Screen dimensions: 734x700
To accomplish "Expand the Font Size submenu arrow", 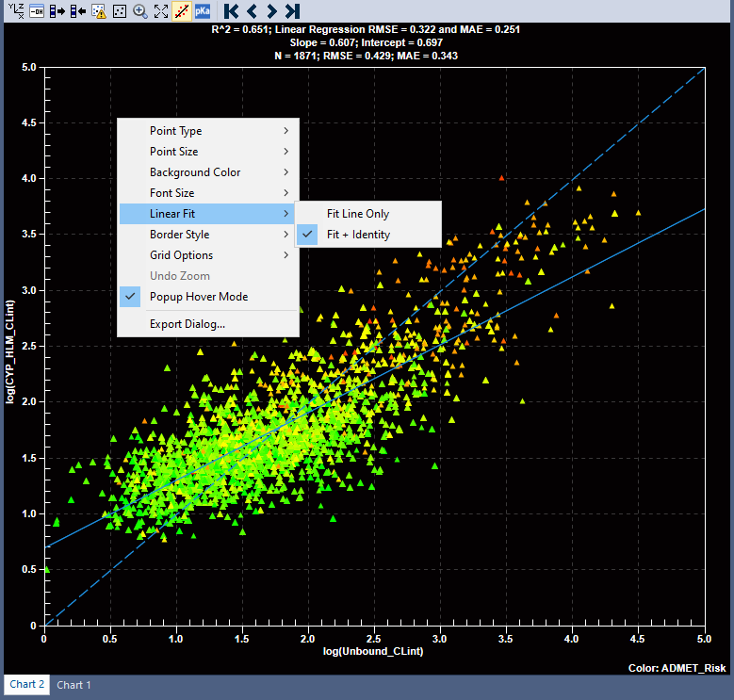I will click(x=286, y=193).
